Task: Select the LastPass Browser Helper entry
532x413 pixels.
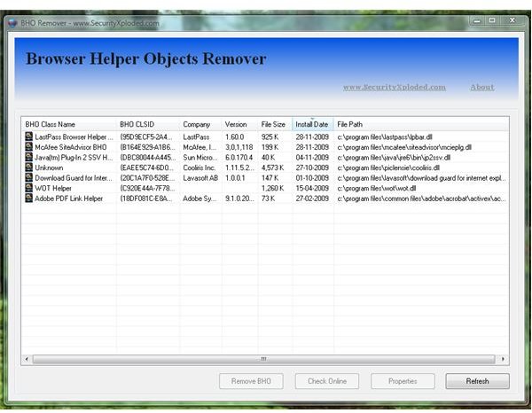Action: pos(74,137)
